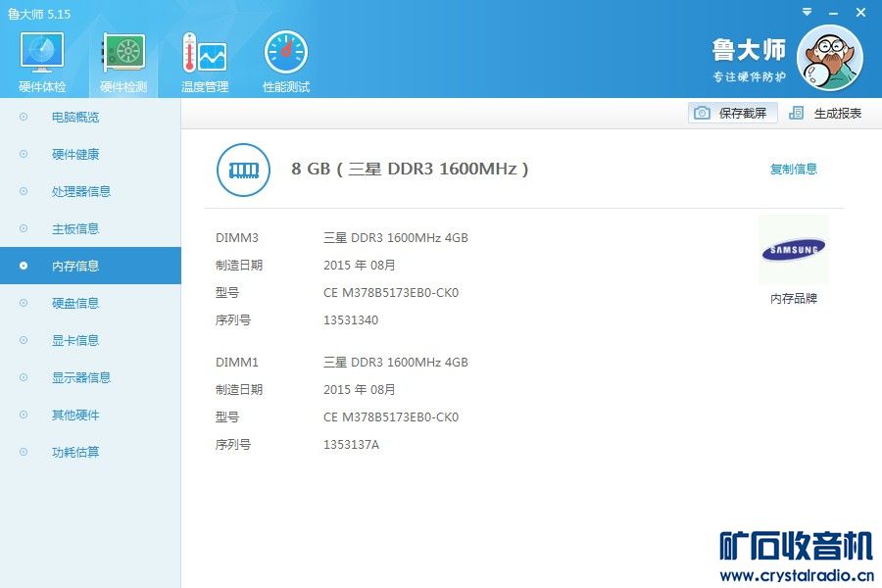Click bullet icon beside 显示器信息

(x=24, y=377)
